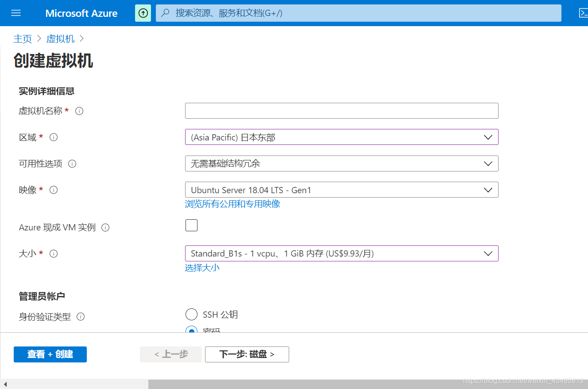
Task: Open the hamburger portal menu
Action: tap(16, 13)
